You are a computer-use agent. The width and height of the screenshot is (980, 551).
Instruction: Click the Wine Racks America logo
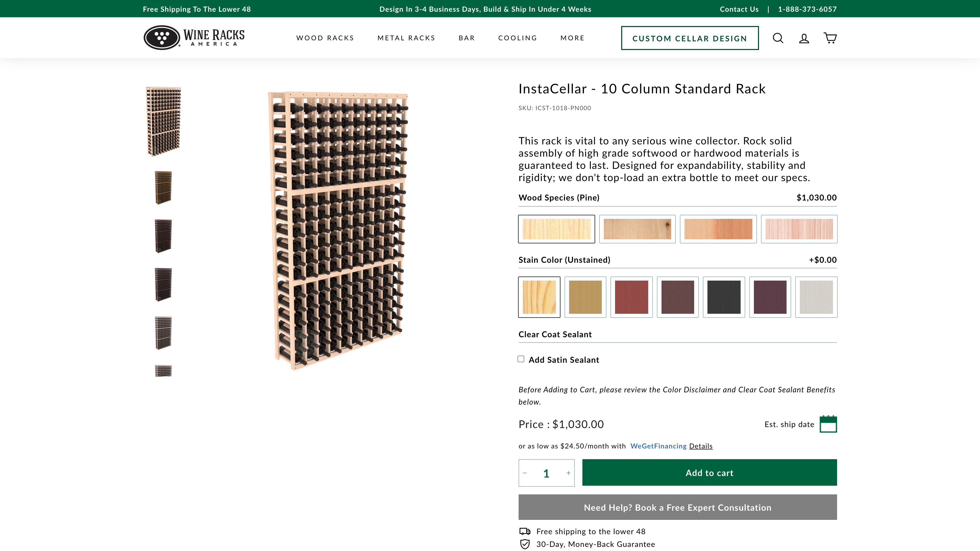click(194, 37)
